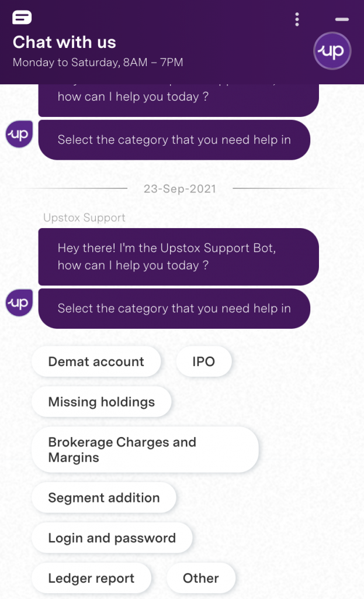Click the Upstox bot avatar beside the latest message
Image resolution: width=364 pixels, height=599 pixels.
[19, 302]
